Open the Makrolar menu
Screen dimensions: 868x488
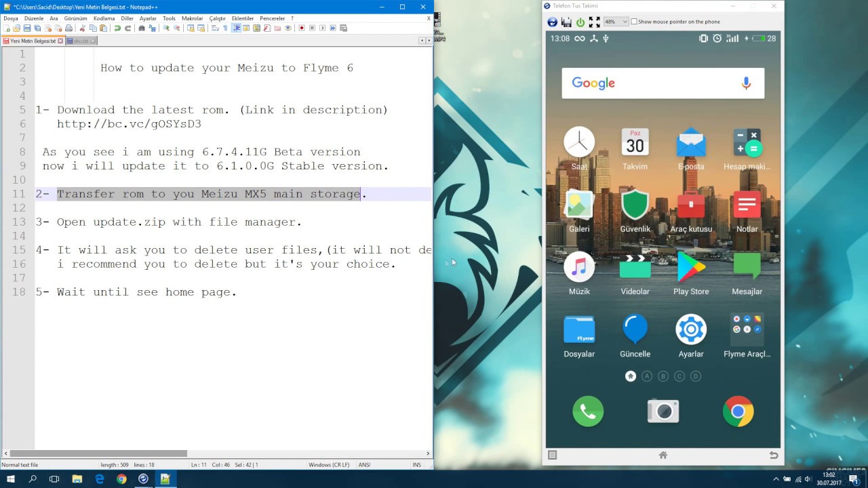pos(193,18)
